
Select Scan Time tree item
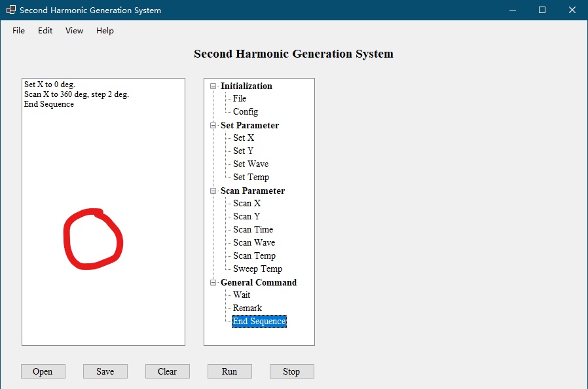[253, 230]
